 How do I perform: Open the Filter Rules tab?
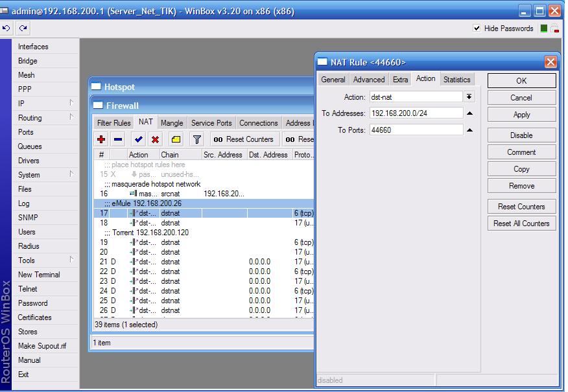click(x=113, y=123)
